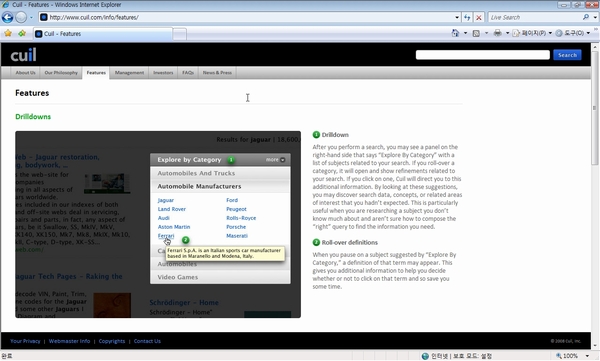Click the Drilldown section heading text
This screenshot has width=600, height=361.
[x=335, y=135]
